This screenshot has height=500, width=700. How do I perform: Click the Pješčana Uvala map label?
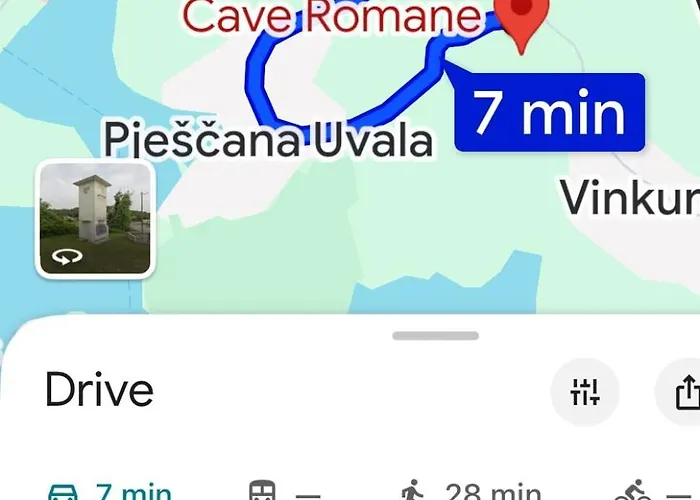268,139
